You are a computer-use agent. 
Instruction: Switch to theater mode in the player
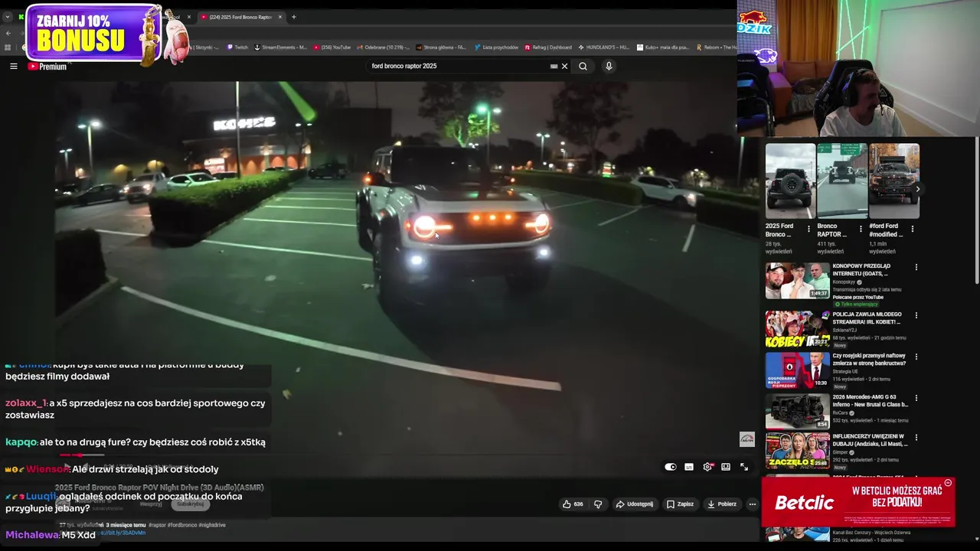(726, 467)
